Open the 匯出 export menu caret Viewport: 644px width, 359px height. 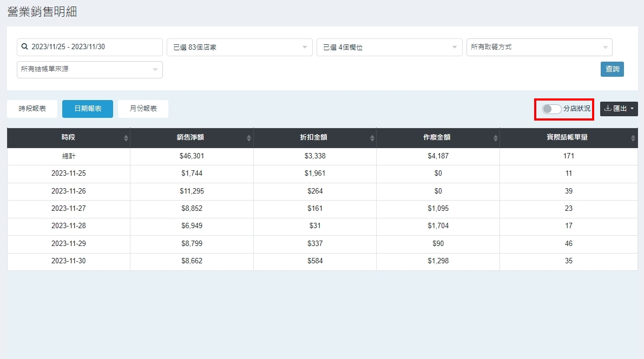click(x=632, y=109)
